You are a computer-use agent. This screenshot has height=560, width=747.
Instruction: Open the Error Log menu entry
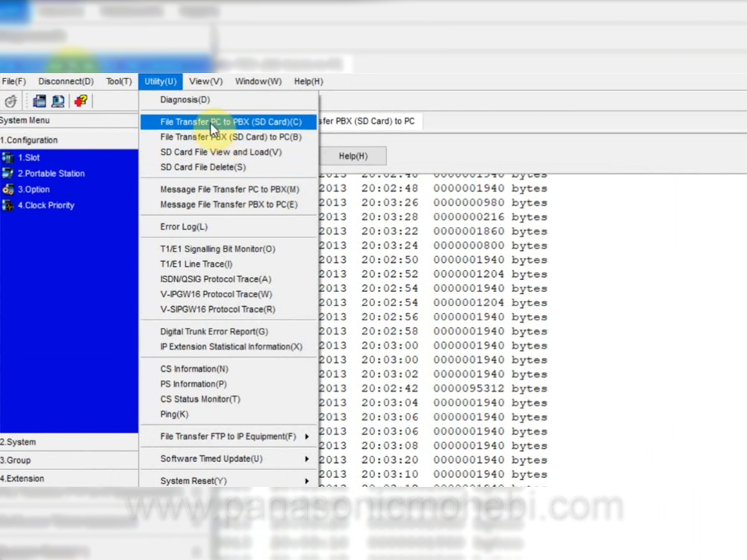pyautogui.click(x=184, y=227)
